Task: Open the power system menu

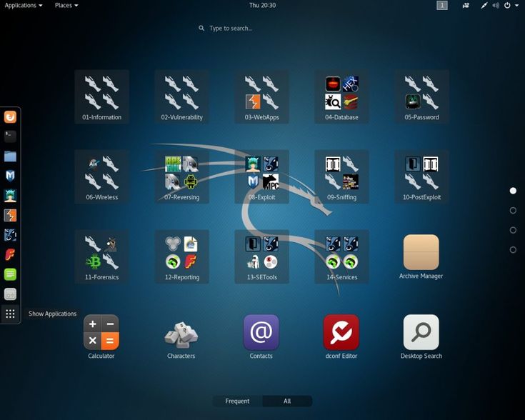Action: click(x=511, y=6)
